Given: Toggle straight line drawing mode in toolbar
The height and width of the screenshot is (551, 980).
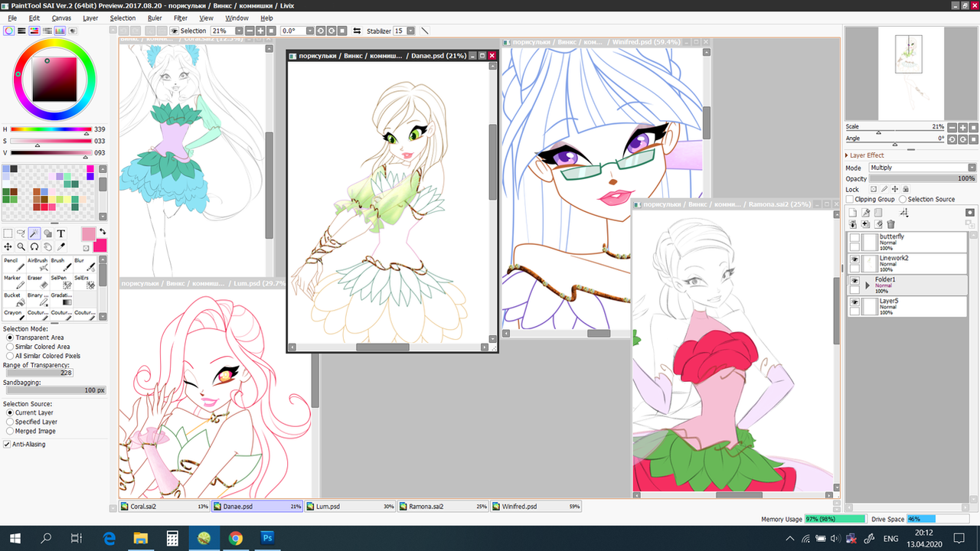Looking at the screenshot, I should 425,31.
